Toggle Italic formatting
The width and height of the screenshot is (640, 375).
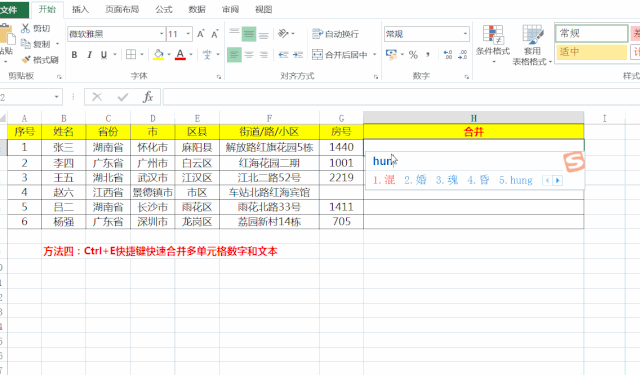pyautogui.click(x=89, y=54)
